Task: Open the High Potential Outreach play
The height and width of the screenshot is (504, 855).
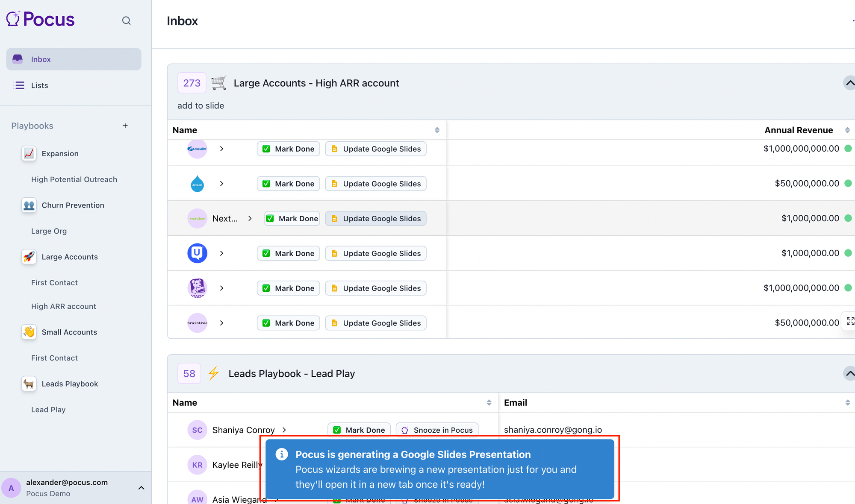Action: 74,179
